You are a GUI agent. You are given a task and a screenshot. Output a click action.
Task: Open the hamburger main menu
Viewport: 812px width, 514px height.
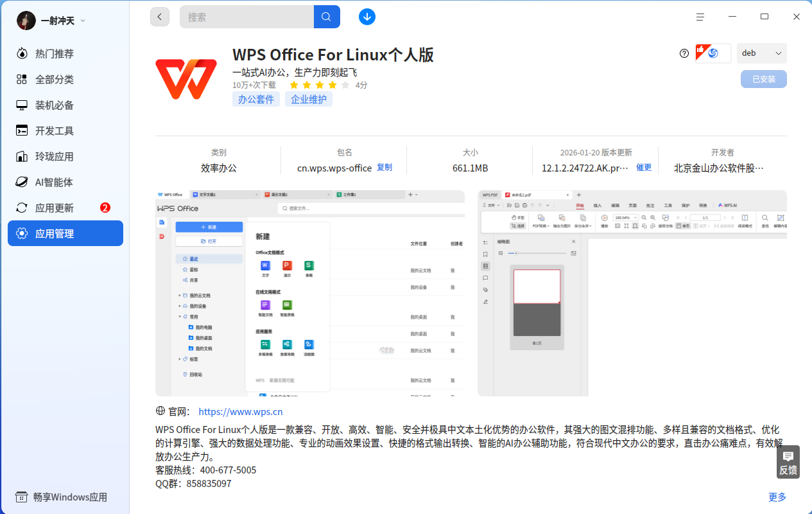coord(700,17)
